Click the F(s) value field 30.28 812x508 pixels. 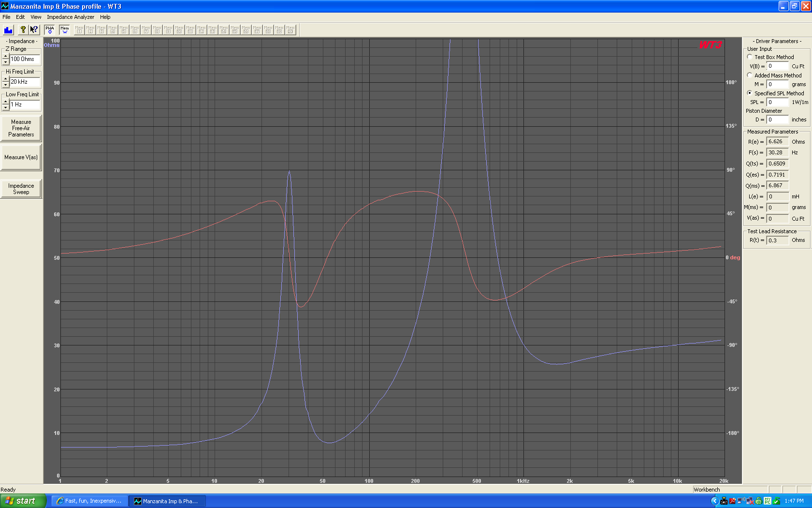(x=778, y=152)
